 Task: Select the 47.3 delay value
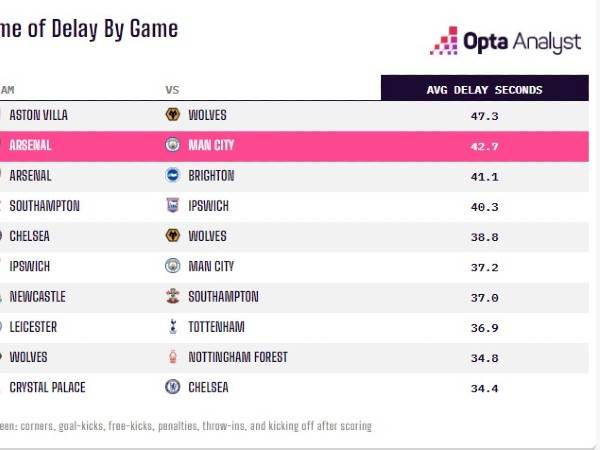(484, 116)
